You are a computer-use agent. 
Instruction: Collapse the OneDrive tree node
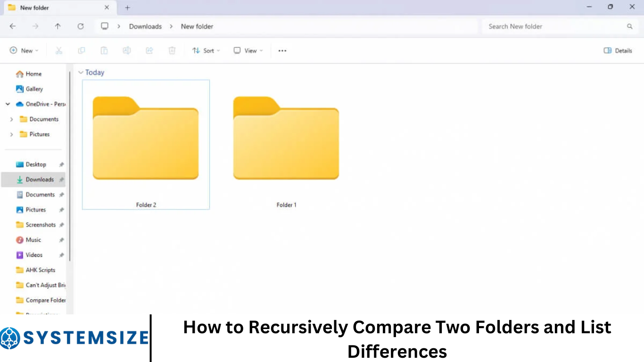(8, 104)
